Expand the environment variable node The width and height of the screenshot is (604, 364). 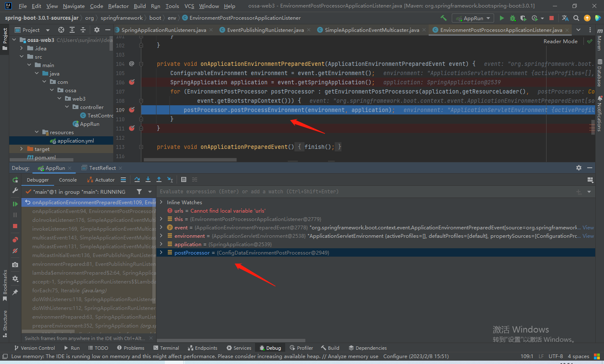(161, 236)
